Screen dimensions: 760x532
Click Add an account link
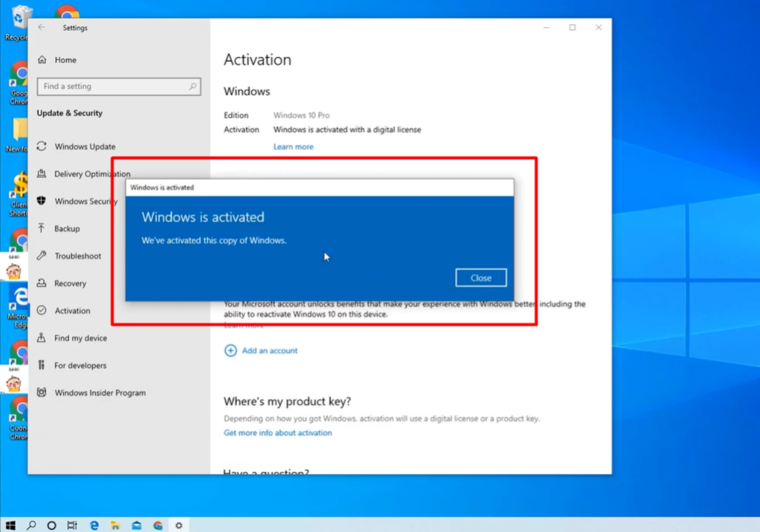pyautogui.click(x=270, y=351)
